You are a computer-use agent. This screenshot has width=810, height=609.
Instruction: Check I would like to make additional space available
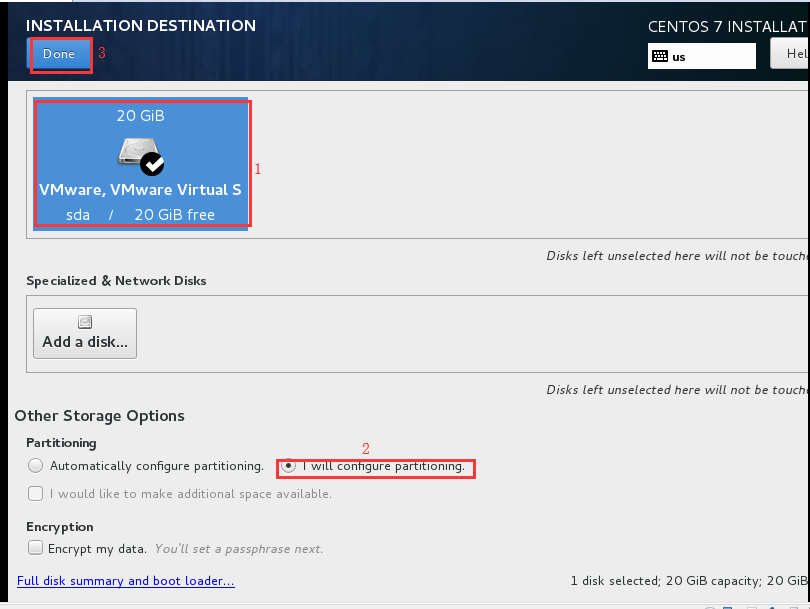36,493
